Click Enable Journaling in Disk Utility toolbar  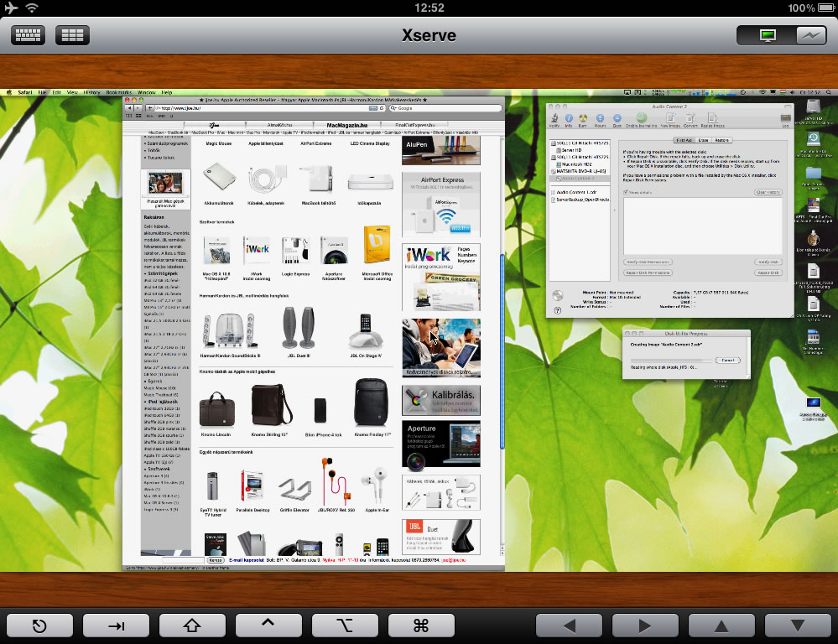point(642,120)
